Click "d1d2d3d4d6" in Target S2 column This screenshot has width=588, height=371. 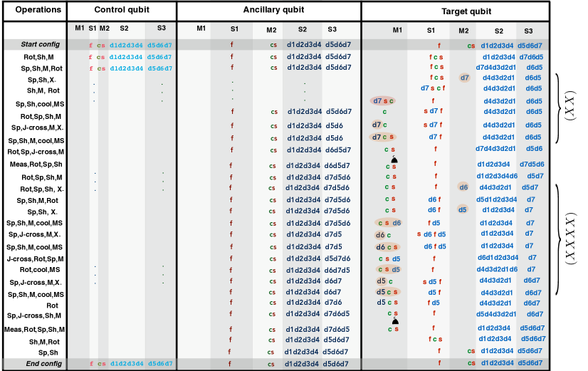497,176
